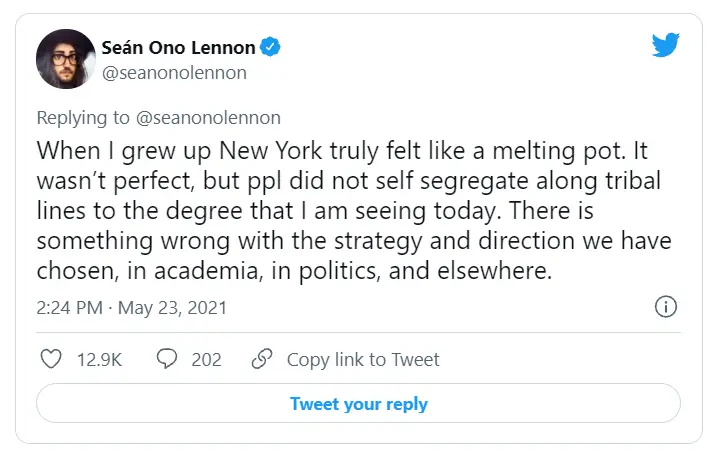
Task: Open the tweet info circle icon
Action: coord(666,307)
